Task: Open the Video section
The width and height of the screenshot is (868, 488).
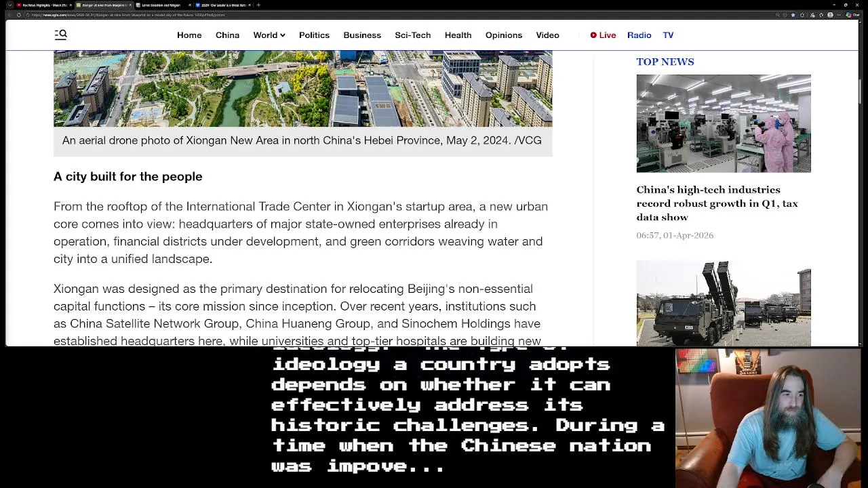Action: coord(547,35)
